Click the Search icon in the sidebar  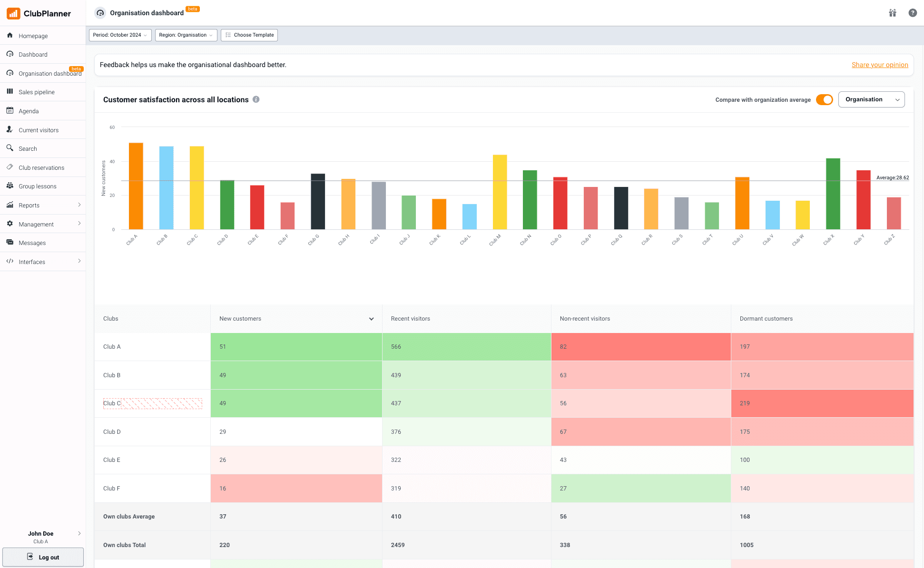point(10,148)
